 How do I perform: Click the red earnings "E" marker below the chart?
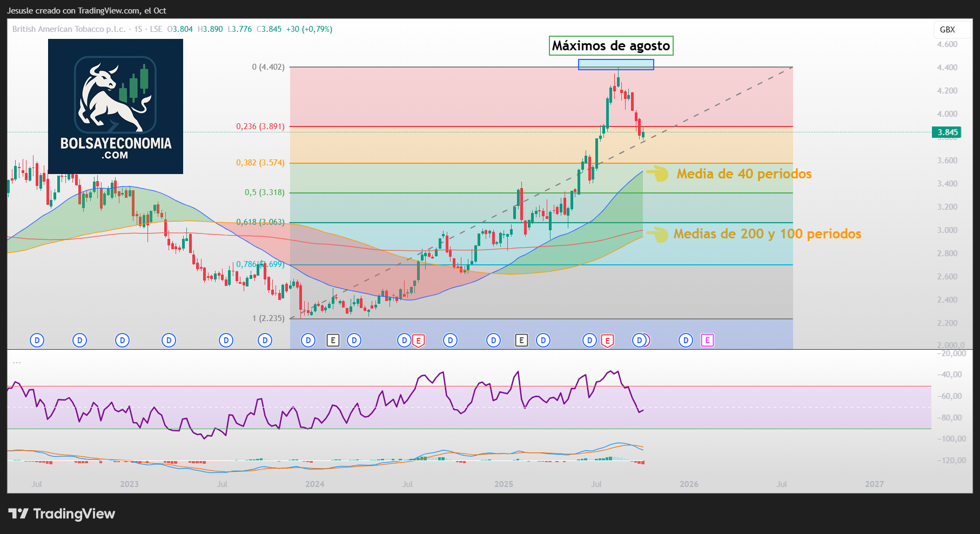pos(418,341)
